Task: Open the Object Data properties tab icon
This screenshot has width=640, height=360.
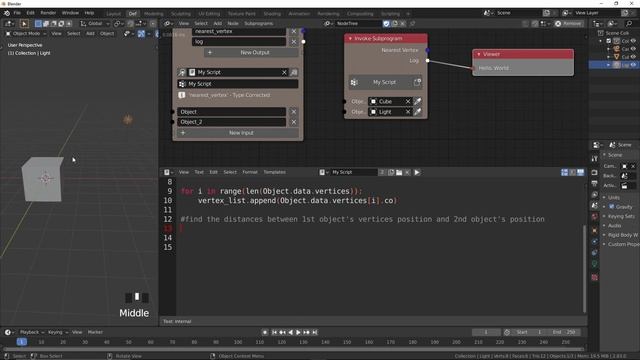Action: coord(594,264)
